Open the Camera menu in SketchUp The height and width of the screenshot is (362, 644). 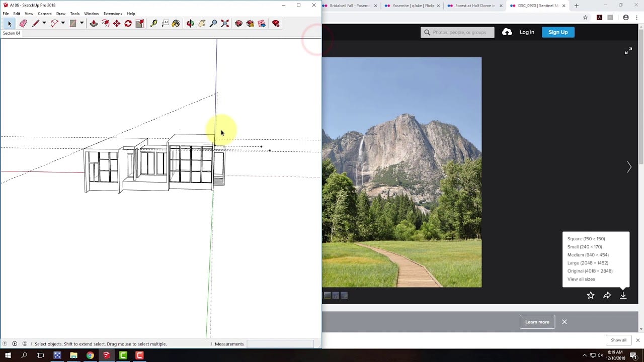point(45,14)
